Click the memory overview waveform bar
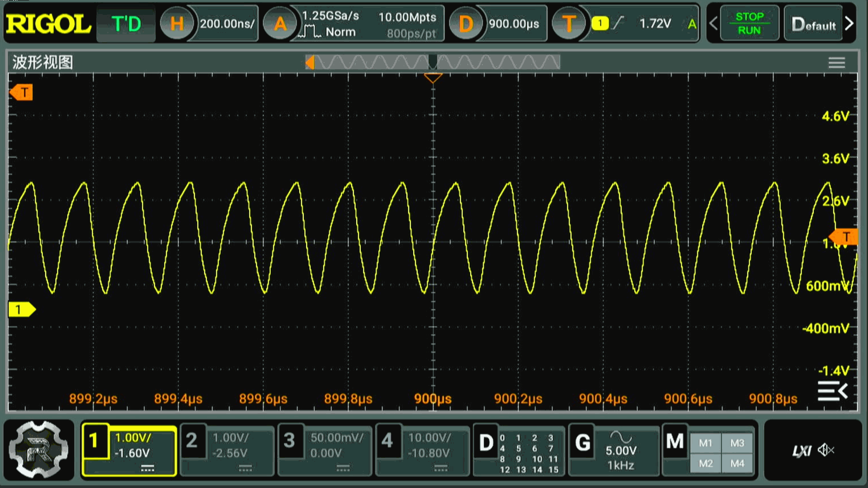Screen dimensions: 868x488 coord(433,62)
